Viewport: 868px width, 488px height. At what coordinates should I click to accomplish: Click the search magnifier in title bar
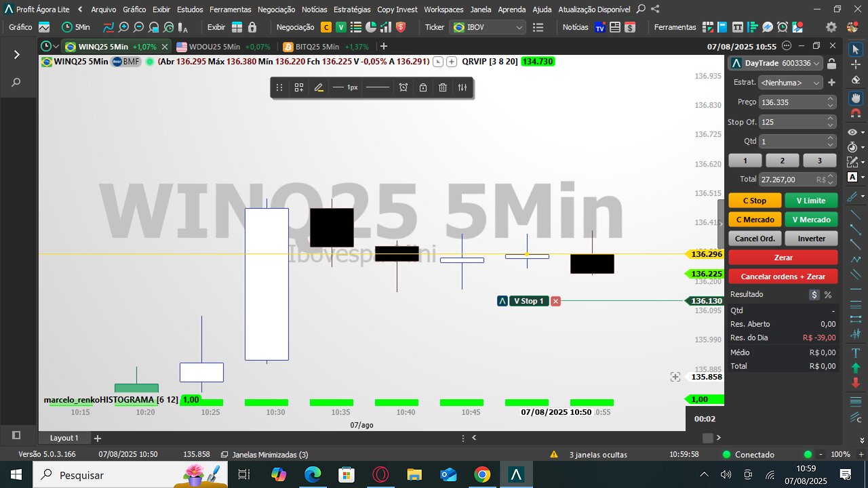(x=641, y=9)
